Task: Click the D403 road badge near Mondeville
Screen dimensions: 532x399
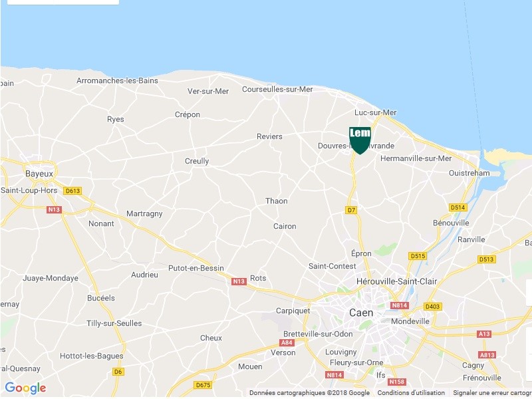Action: [432, 307]
